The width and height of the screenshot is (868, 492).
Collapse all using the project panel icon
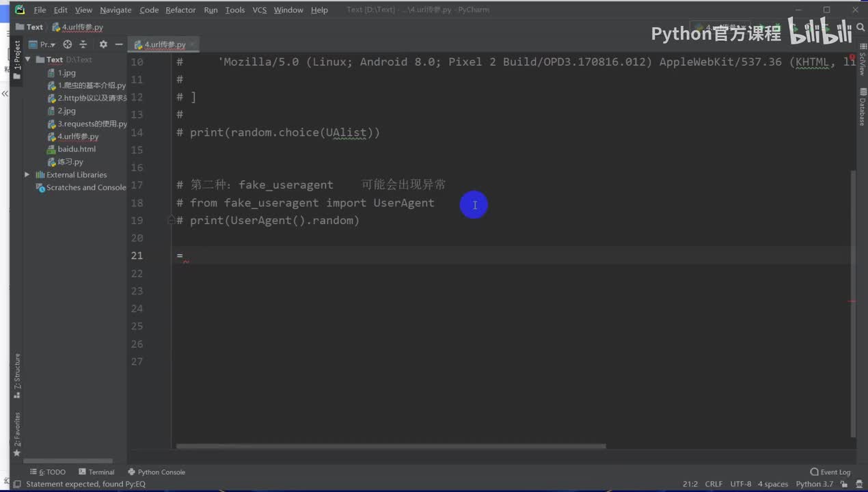pos(83,44)
